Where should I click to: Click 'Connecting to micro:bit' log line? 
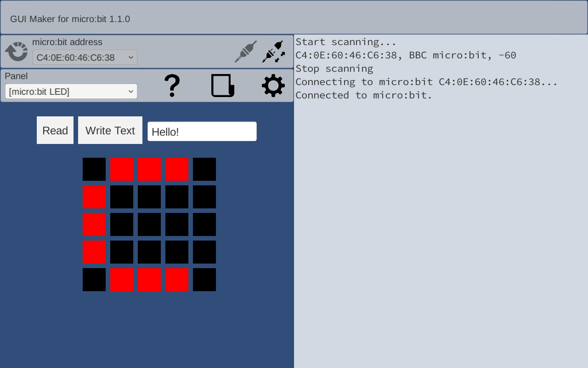coord(427,82)
